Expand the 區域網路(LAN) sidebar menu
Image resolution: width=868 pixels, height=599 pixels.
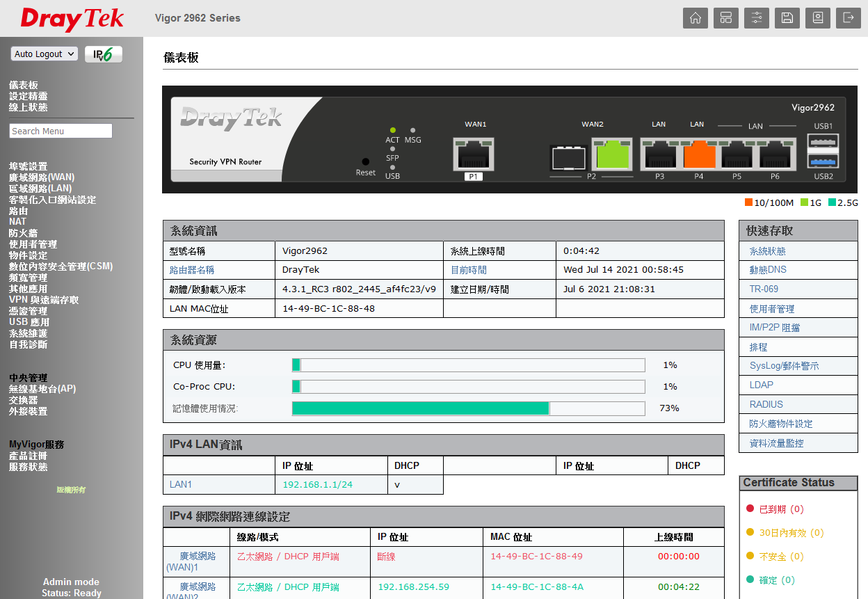click(40, 189)
